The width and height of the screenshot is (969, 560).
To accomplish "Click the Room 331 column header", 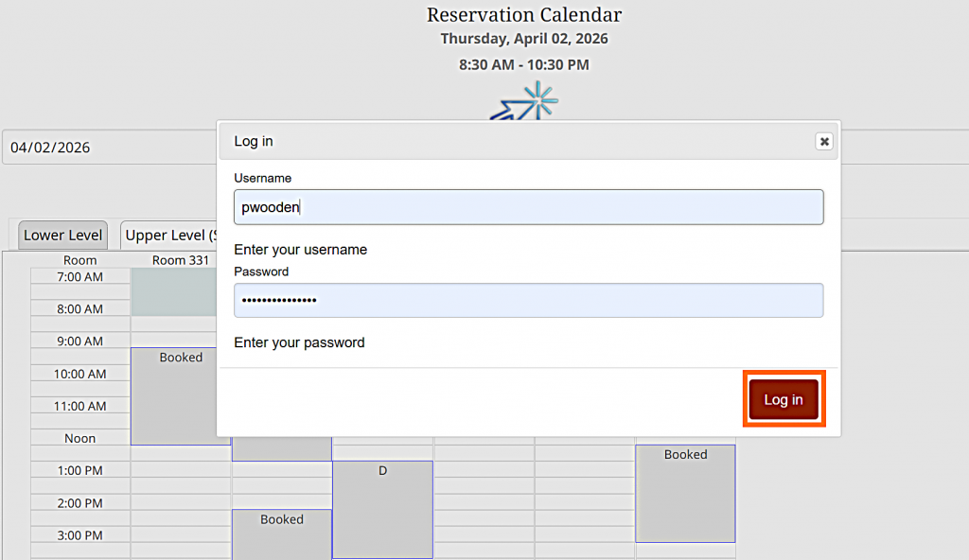I will 181,260.
